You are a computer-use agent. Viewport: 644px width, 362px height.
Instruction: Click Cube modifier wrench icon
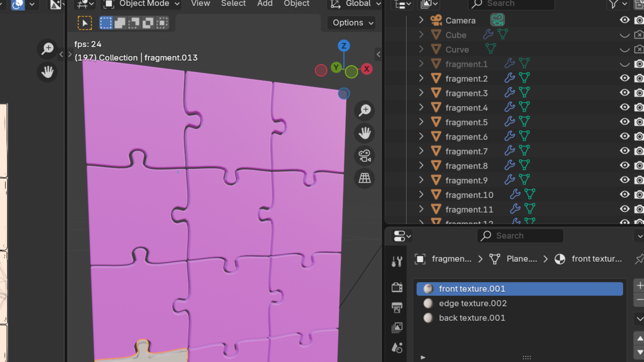coord(488,35)
